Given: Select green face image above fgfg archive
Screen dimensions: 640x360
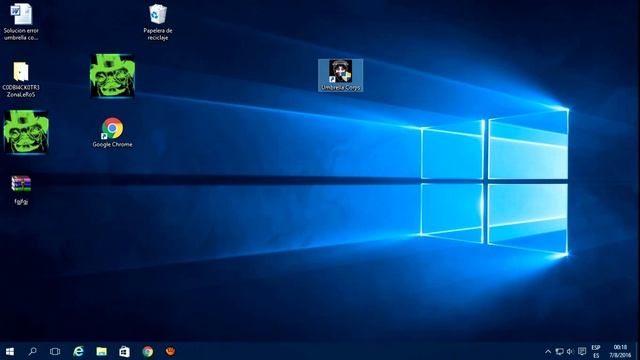Looking at the screenshot, I should [x=26, y=132].
